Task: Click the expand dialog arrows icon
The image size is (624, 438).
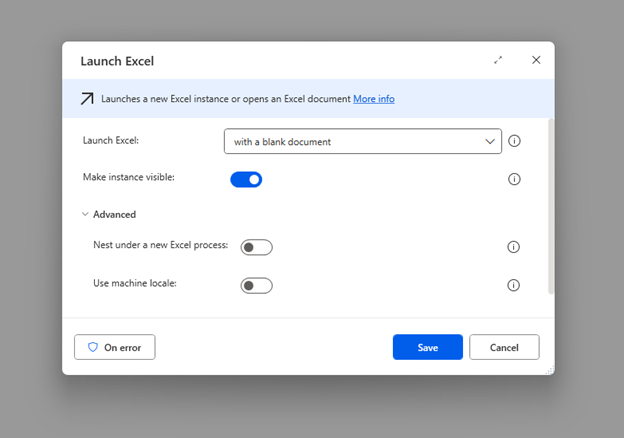Action: pyautogui.click(x=498, y=60)
